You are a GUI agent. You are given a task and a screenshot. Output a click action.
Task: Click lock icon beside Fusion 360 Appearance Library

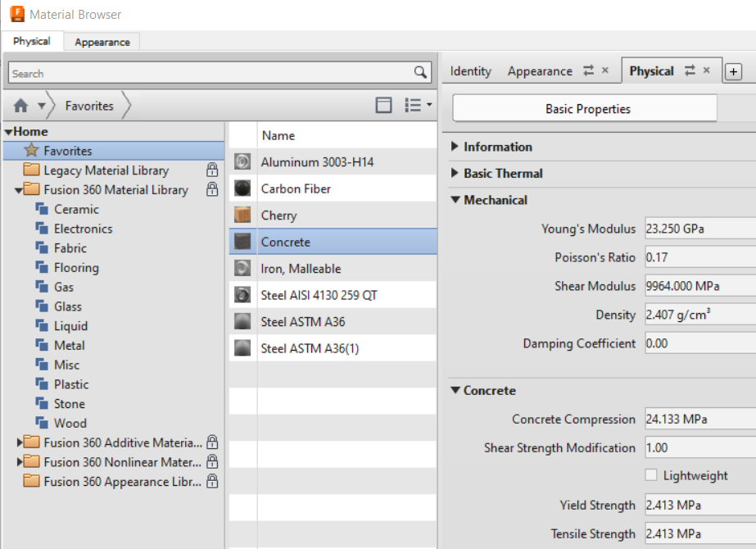tap(212, 481)
